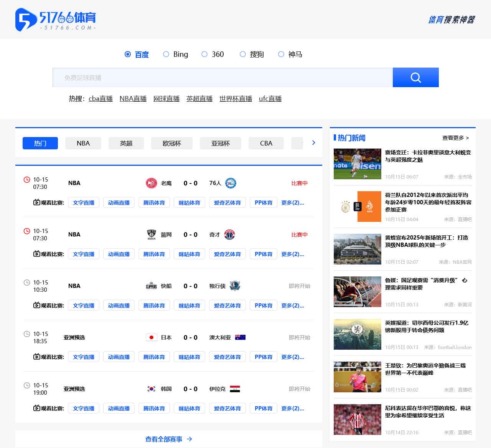Screen dimensions: 491x448
Task: Open the 王楚钦 news headline
Action: (425, 369)
